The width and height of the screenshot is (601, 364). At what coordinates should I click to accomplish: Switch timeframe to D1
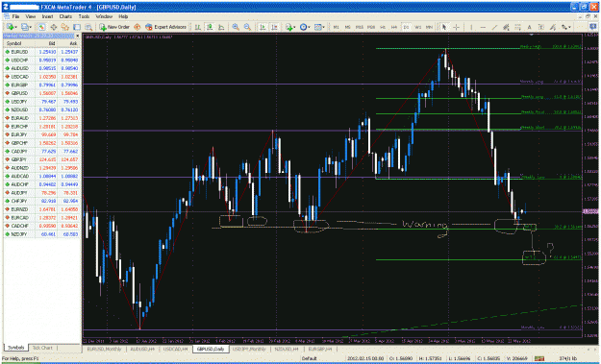pos(407,27)
